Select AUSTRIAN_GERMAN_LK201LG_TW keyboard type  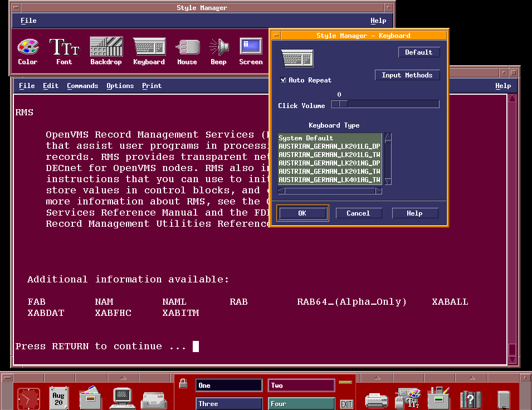pyautogui.click(x=330, y=155)
